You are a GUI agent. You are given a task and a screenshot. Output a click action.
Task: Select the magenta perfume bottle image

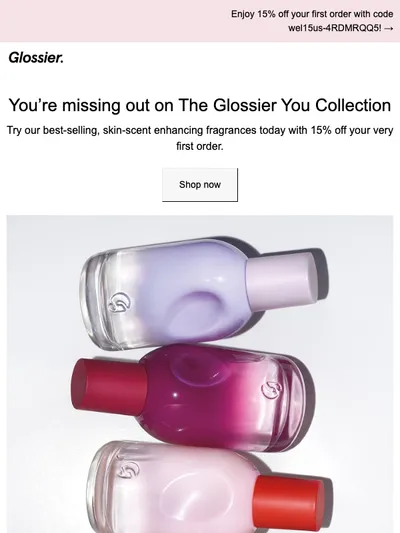click(x=190, y=398)
